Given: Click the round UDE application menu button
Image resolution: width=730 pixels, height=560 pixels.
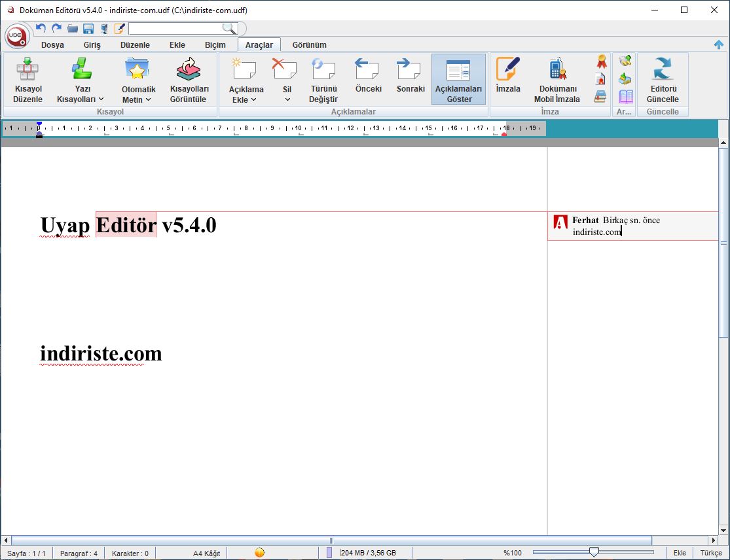Looking at the screenshot, I should 17,36.
